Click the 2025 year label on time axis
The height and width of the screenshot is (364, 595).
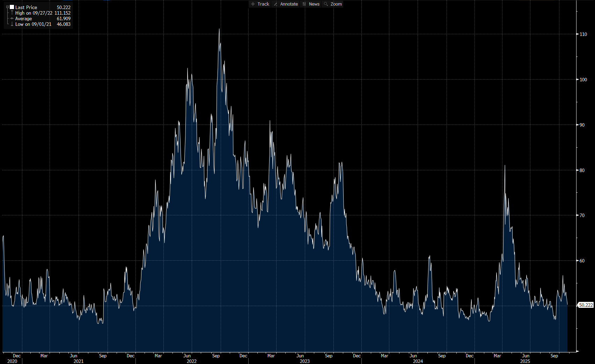coord(525,361)
